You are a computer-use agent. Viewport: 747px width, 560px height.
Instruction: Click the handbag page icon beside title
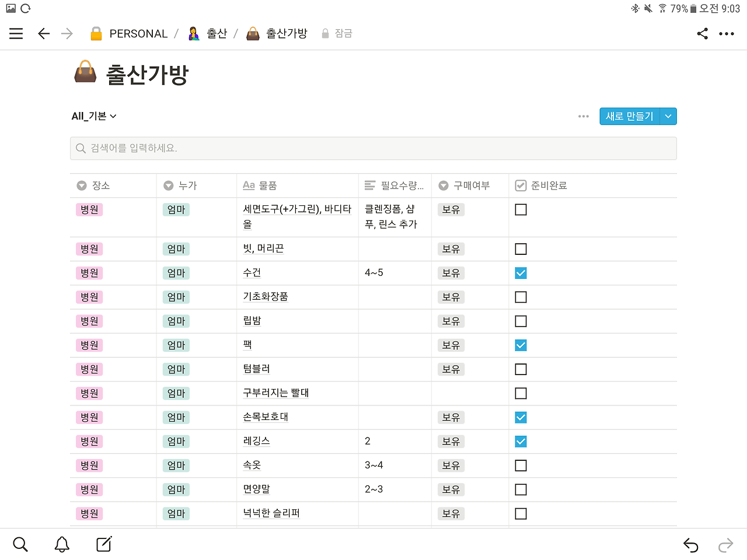[85, 72]
